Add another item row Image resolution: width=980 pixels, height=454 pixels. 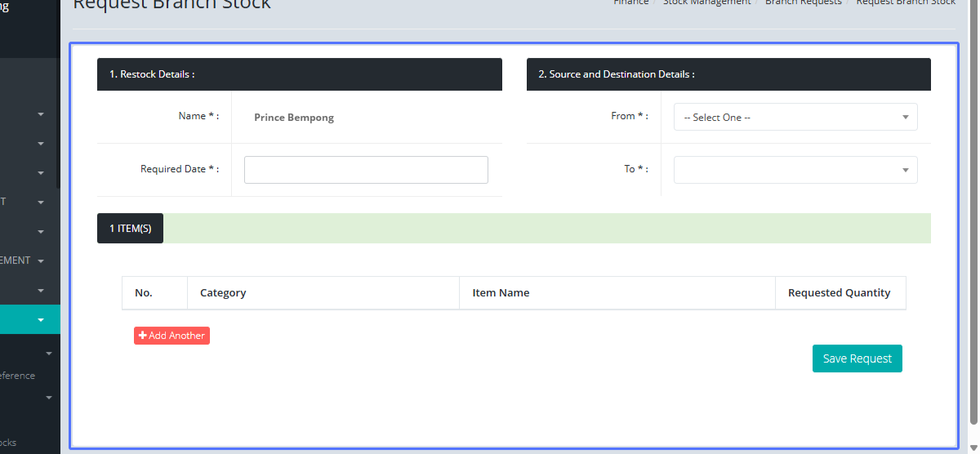click(171, 336)
